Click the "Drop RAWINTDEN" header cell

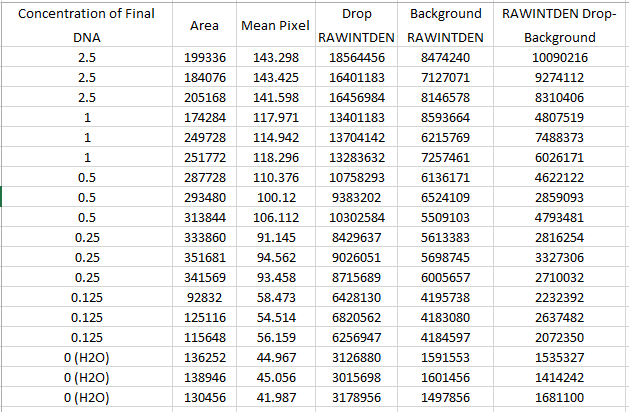click(357, 25)
